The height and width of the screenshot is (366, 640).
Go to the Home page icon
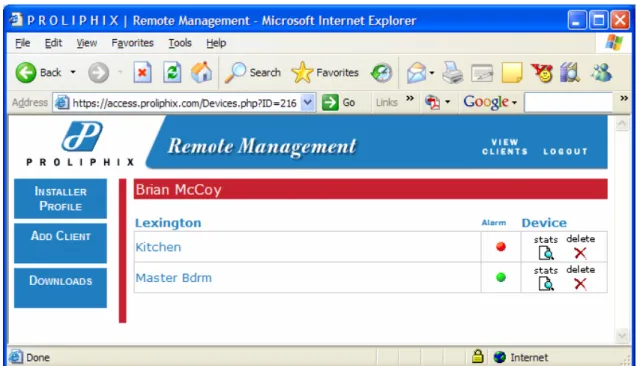tap(202, 73)
